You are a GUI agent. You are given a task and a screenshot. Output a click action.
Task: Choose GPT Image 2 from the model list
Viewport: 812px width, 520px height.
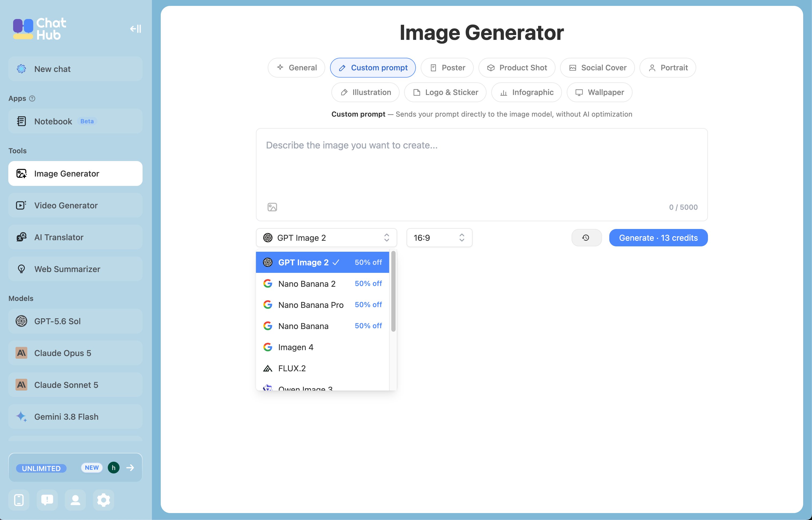click(x=323, y=262)
